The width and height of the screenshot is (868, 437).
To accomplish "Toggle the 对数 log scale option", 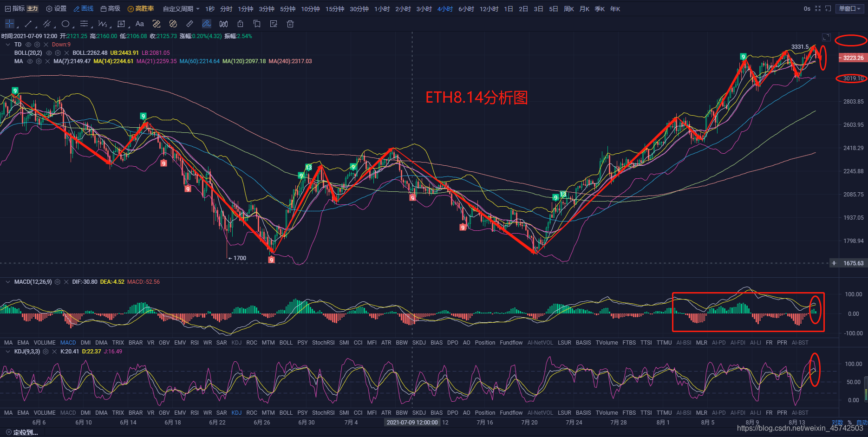I will coord(837,423).
